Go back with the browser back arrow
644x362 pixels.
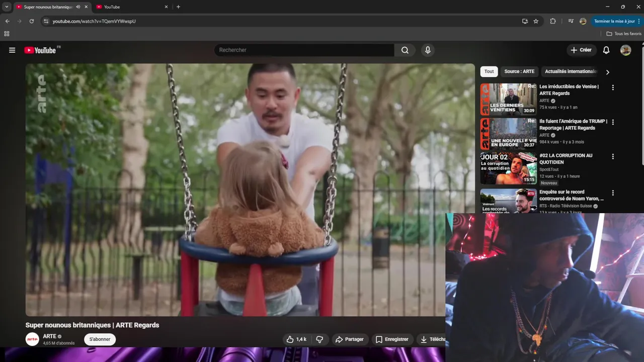point(7,21)
